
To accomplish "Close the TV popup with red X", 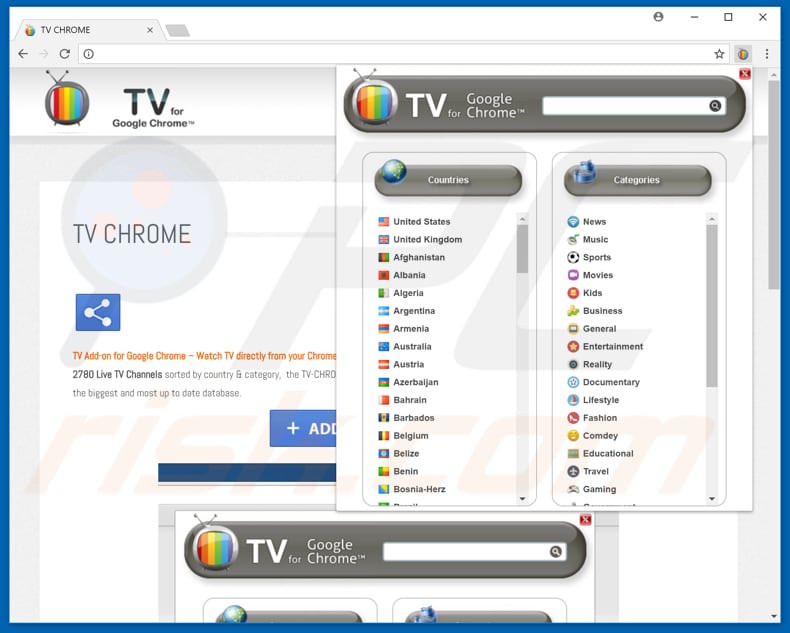I will tap(745, 74).
